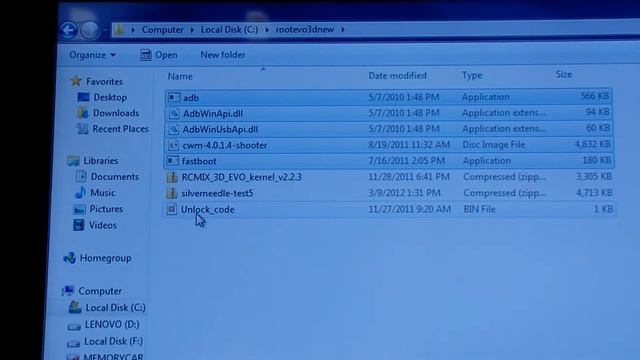Screen dimensions: 640x360
Task: Click the Music library note icon
Action: [x=80, y=192]
